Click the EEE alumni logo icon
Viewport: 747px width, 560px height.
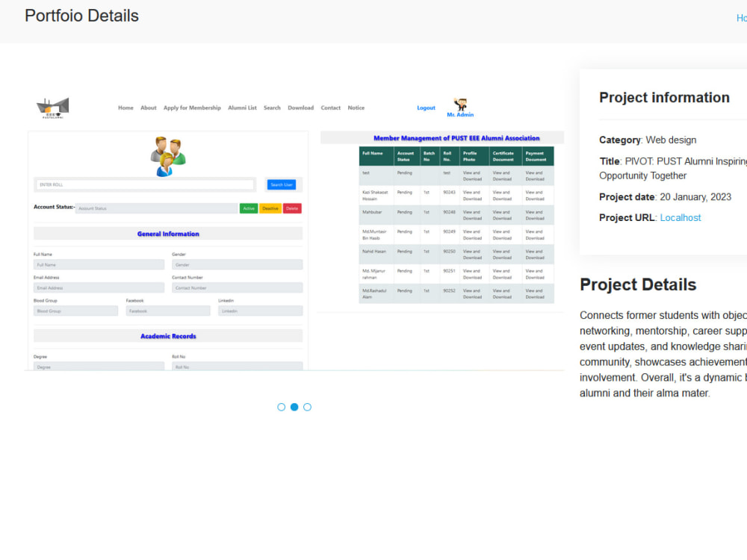[53, 108]
